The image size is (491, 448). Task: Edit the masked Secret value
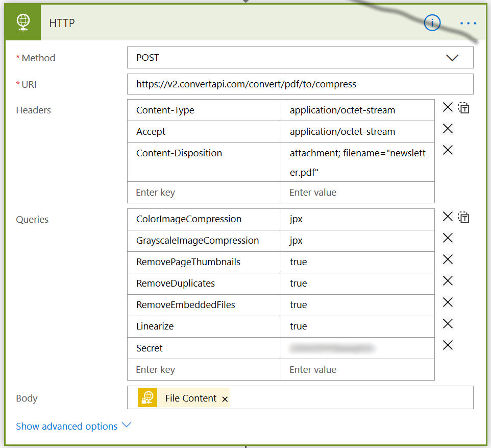(x=357, y=348)
